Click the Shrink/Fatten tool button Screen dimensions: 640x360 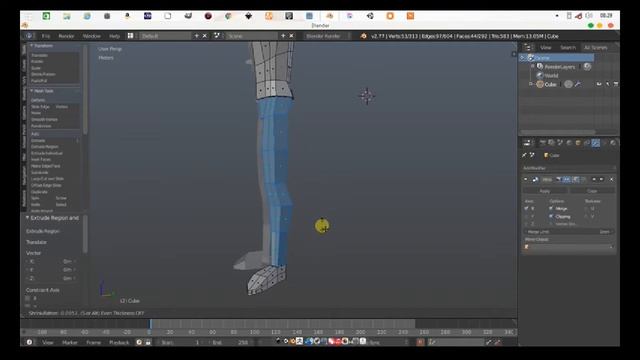click(54, 74)
